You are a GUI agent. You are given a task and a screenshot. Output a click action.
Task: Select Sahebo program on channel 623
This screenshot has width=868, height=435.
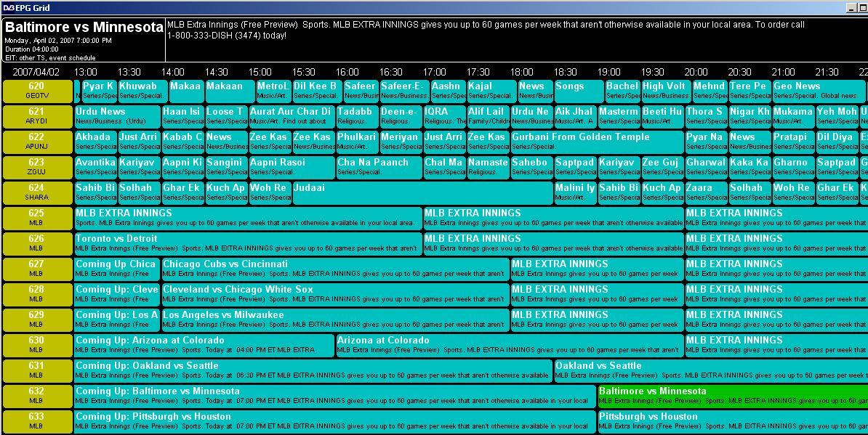point(531,168)
